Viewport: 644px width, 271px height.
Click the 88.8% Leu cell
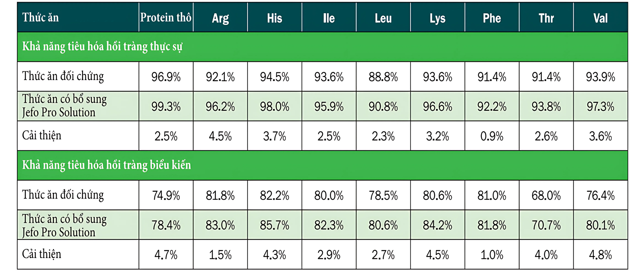click(x=383, y=77)
